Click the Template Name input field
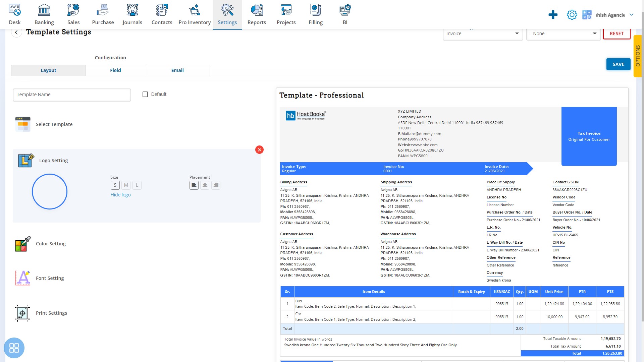The height and width of the screenshot is (362, 644). point(72,94)
